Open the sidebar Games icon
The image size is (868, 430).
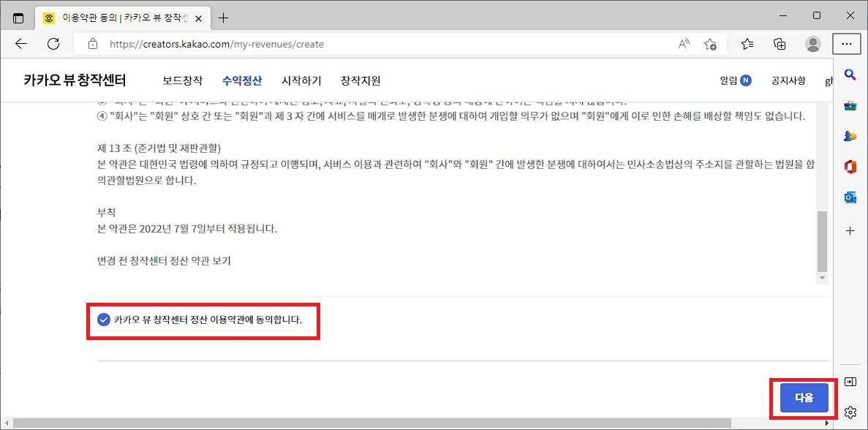(x=850, y=136)
